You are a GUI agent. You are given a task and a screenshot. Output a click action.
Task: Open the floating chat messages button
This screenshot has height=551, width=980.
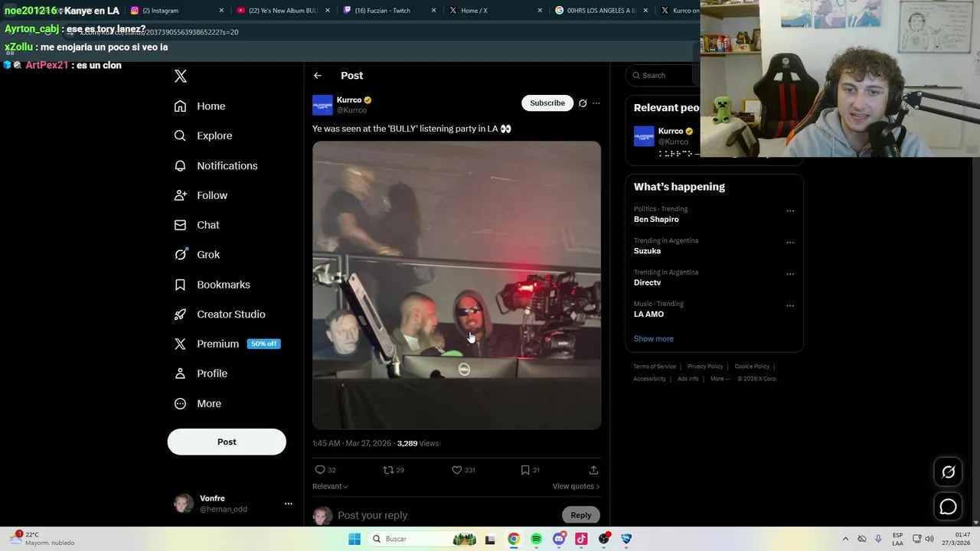(x=948, y=507)
